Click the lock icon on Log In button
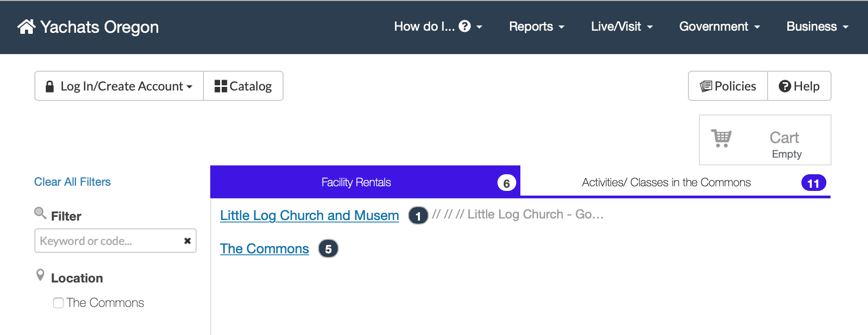The height and width of the screenshot is (335, 868). 50,86
